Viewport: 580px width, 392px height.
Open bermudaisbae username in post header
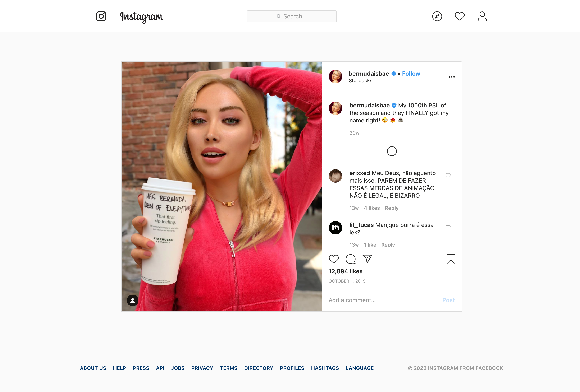point(369,74)
